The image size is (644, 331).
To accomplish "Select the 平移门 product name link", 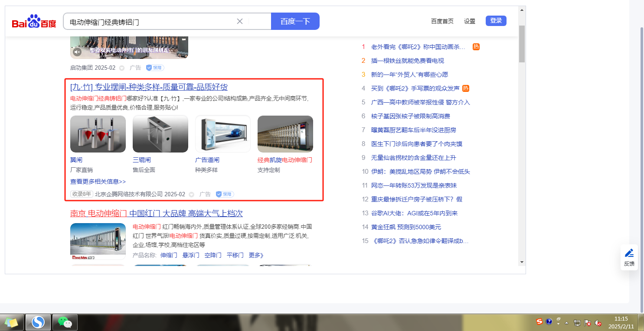I will [x=235, y=255].
